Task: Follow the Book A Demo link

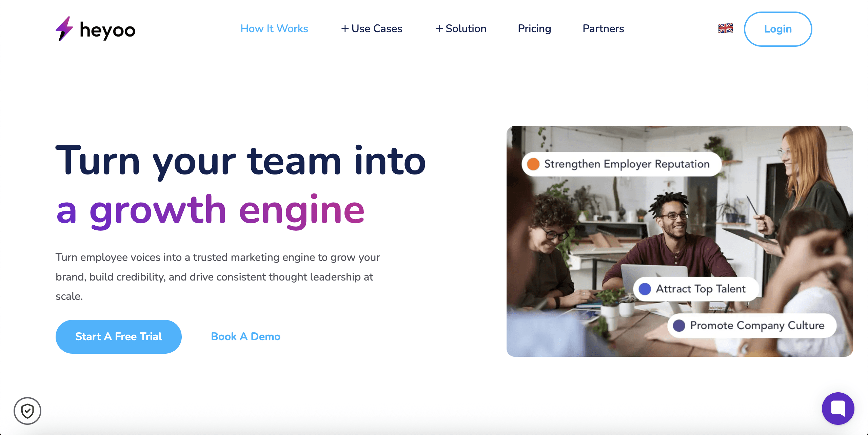Action: [245, 336]
